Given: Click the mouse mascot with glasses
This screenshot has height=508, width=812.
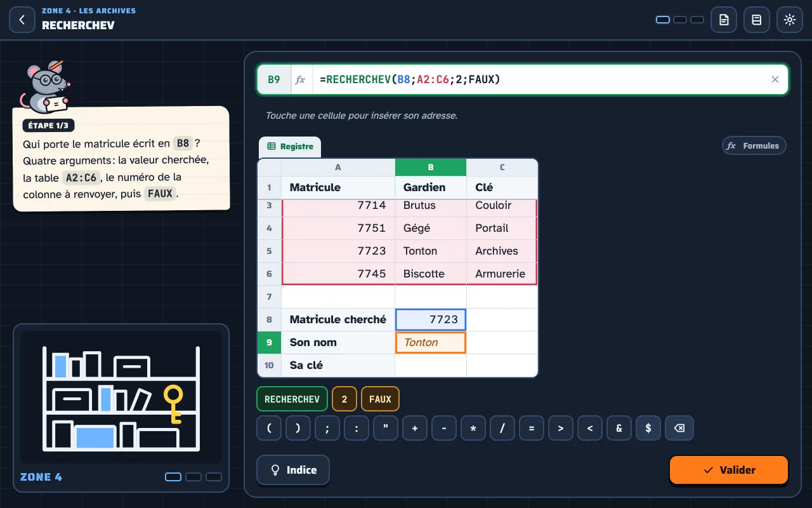Looking at the screenshot, I should point(44,86).
